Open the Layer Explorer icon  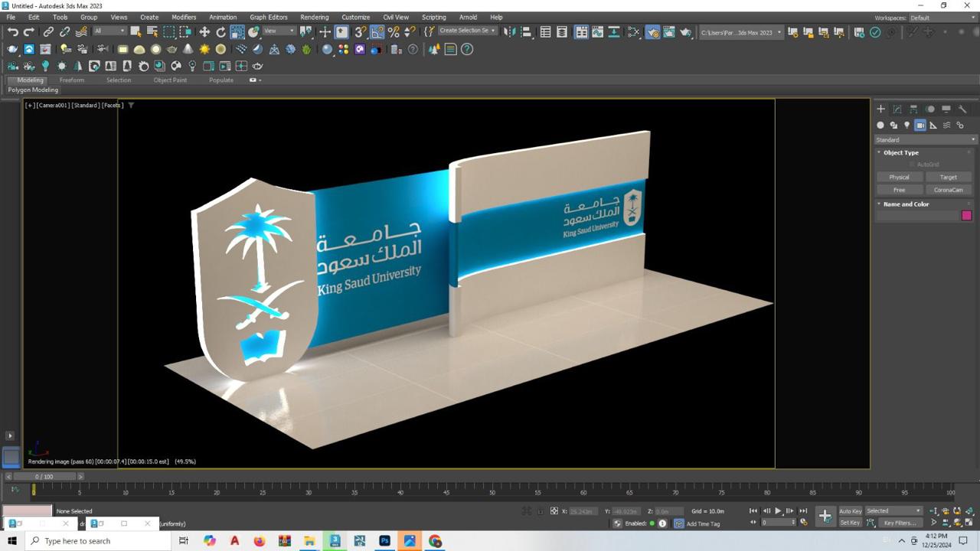(562, 32)
